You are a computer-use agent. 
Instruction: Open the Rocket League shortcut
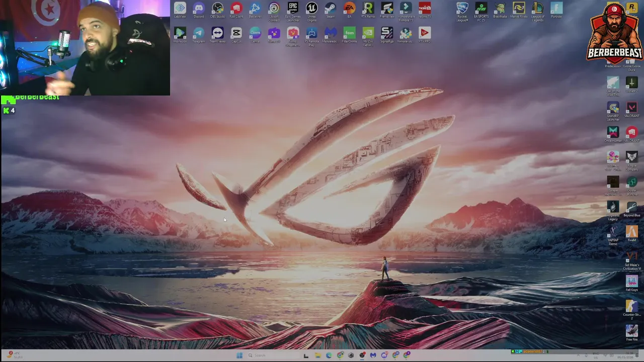462,11
